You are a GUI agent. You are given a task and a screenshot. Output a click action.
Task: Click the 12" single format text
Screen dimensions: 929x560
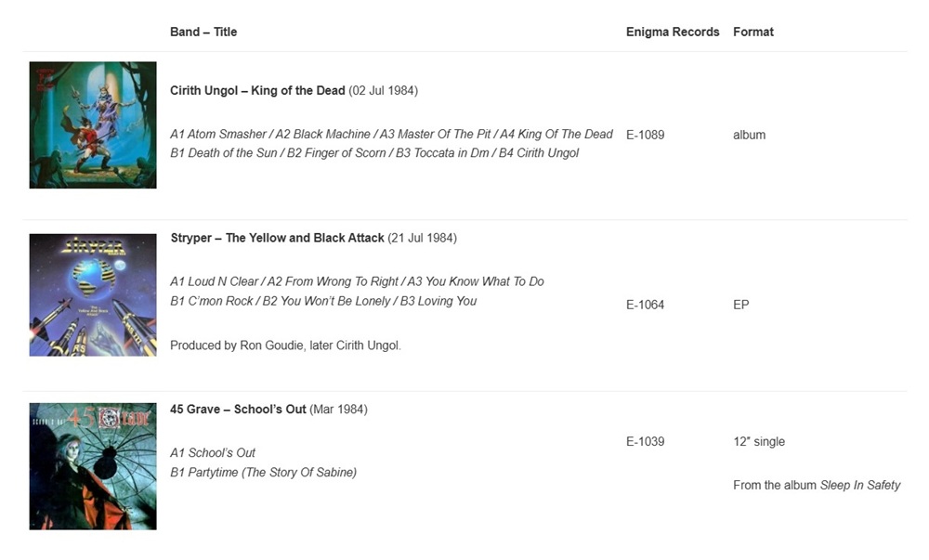click(x=759, y=442)
